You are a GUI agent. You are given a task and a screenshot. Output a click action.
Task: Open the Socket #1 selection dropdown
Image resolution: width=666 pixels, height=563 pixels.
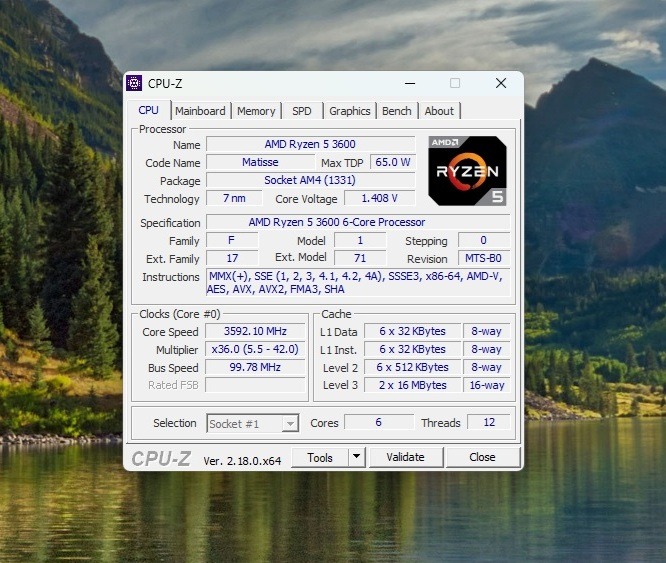coord(253,423)
